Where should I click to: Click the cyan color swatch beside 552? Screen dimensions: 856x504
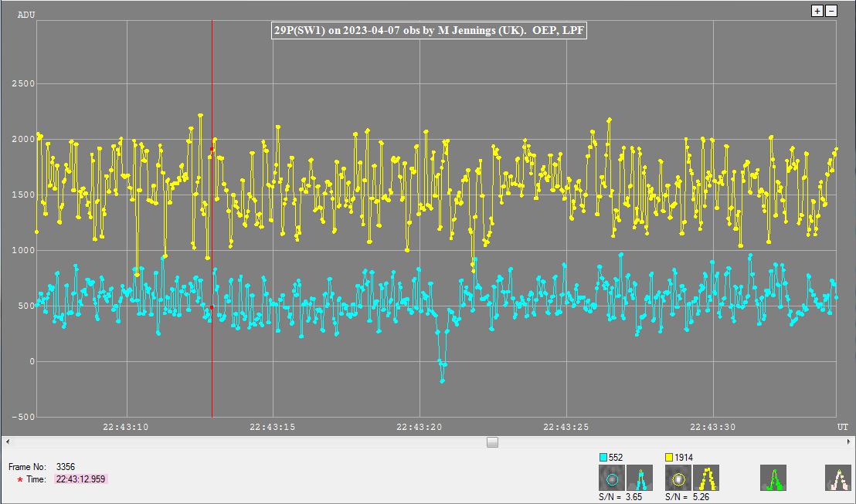(x=603, y=458)
